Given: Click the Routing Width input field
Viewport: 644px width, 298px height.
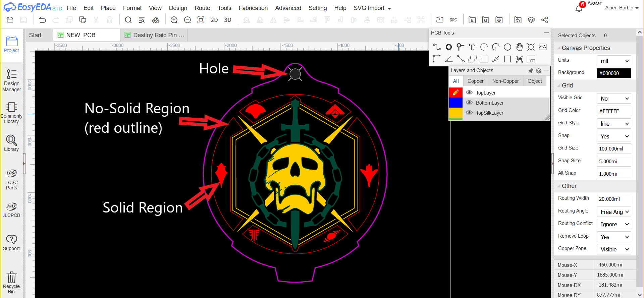Looking at the screenshot, I should click(614, 199).
